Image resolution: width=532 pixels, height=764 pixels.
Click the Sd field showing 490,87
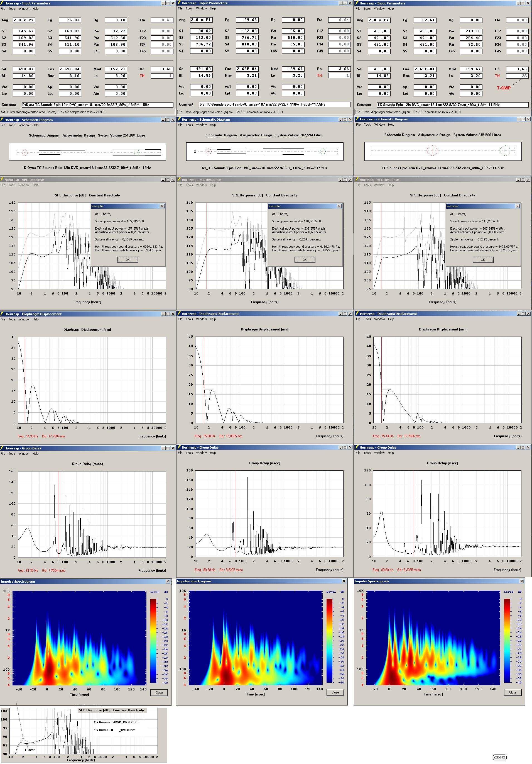(x=24, y=69)
